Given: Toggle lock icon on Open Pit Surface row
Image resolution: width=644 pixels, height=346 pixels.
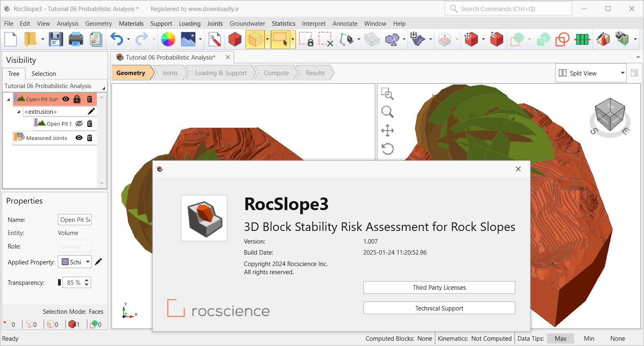Looking at the screenshot, I should 77,99.
